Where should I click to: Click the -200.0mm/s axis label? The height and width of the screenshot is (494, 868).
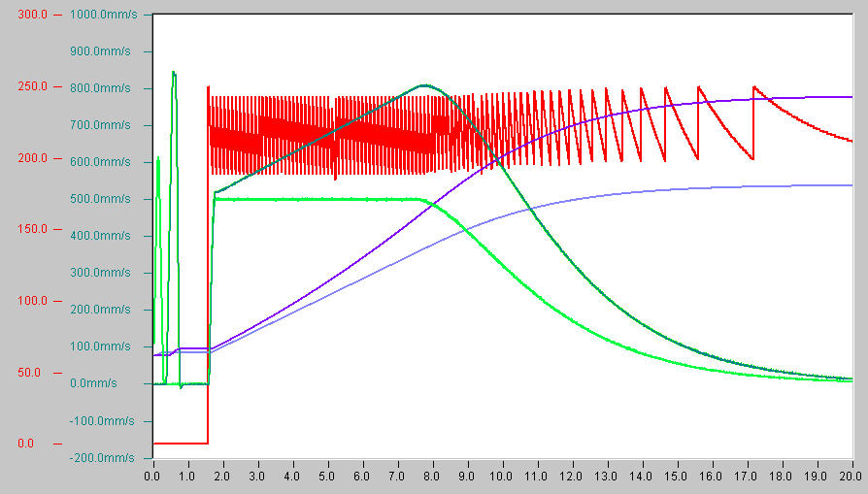102,458
